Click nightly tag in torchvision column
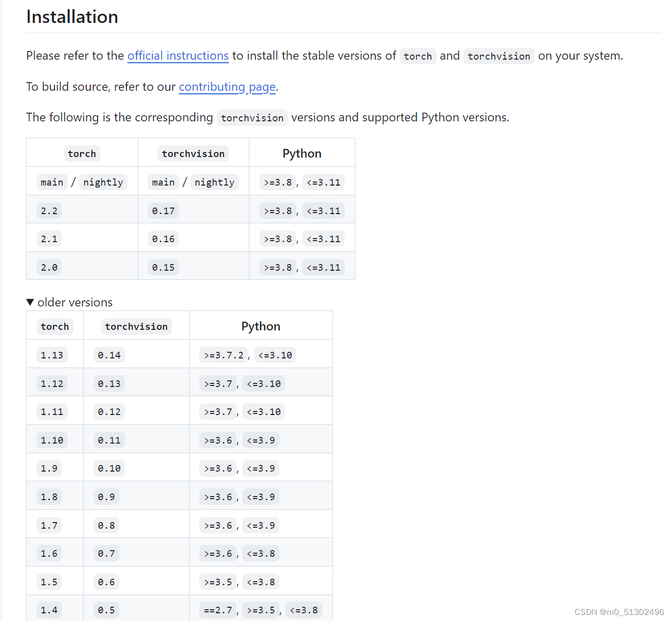The width and height of the screenshot is (672, 621). [x=215, y=182]
